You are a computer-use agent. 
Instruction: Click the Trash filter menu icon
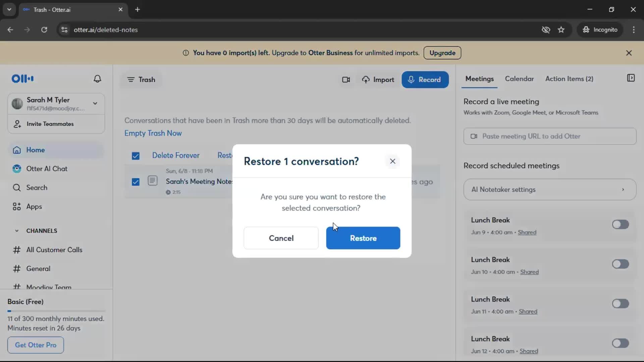(130, 80)
